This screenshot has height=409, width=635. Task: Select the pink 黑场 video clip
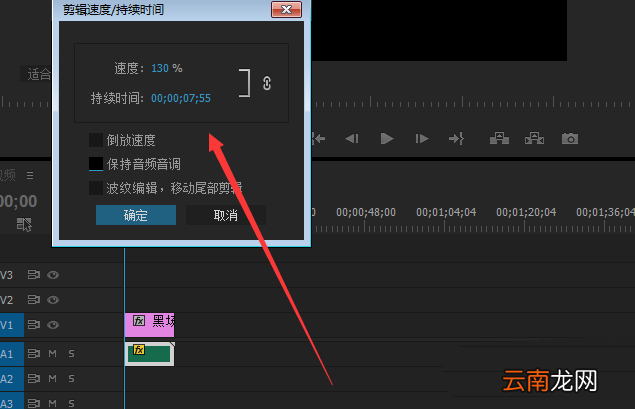click(x=149, y=325)
